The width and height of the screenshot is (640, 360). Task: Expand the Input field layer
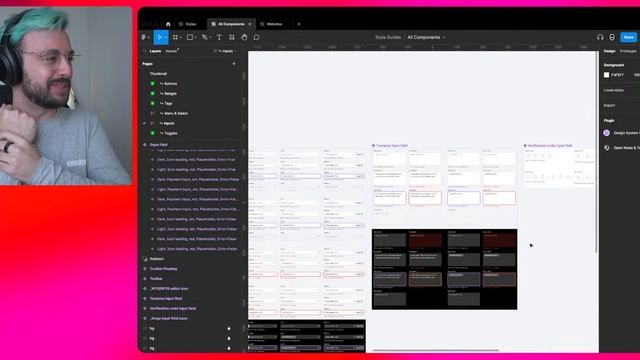tap(145, 144)
